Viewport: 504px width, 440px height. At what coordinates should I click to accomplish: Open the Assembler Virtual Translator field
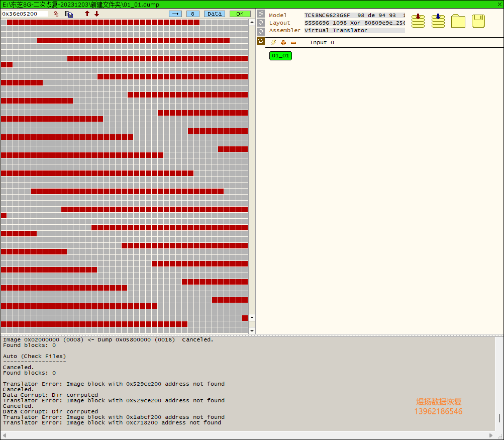[354, 30]
